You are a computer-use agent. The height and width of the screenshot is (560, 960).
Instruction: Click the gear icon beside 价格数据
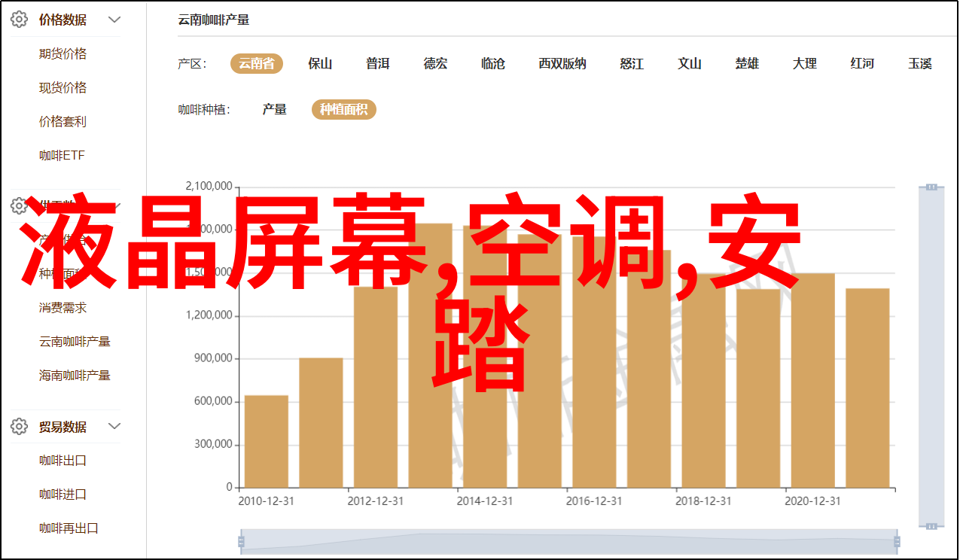tap(20, 20)
